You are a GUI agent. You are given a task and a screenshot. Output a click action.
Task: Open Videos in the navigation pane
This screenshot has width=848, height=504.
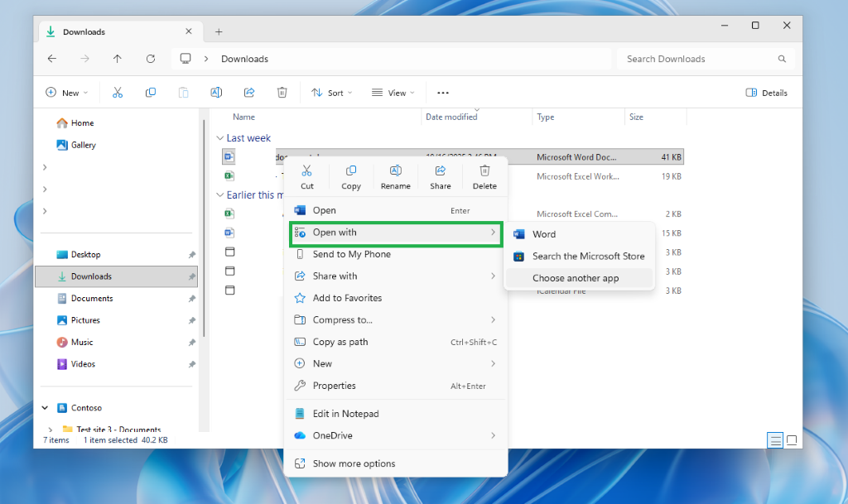click(x=75, y=364)
